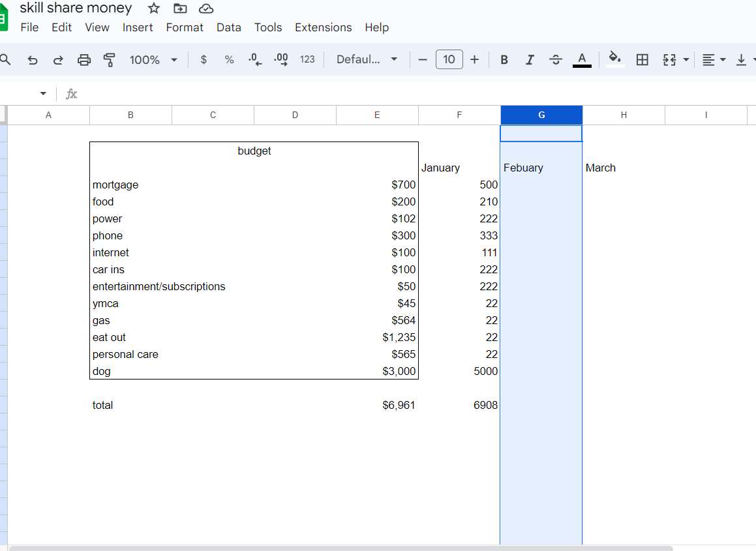Merge the selected cells
Screen dimensions: 756x551
tap(669, 59)
